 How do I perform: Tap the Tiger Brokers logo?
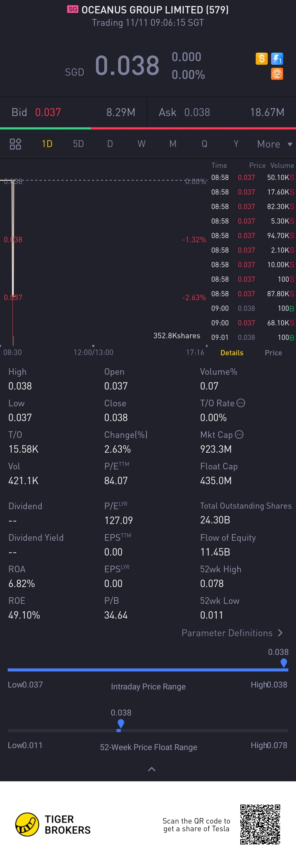[53, 825]
